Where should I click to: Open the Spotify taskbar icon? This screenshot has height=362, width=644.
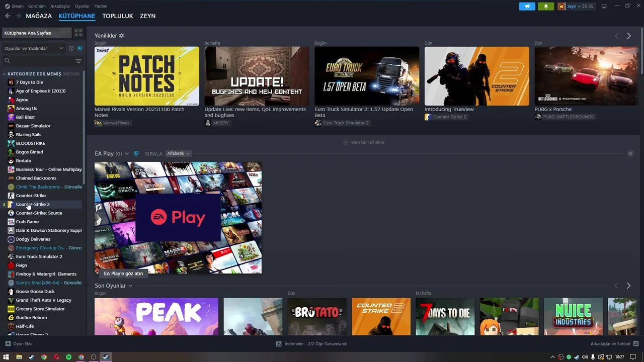coord(69,357)
